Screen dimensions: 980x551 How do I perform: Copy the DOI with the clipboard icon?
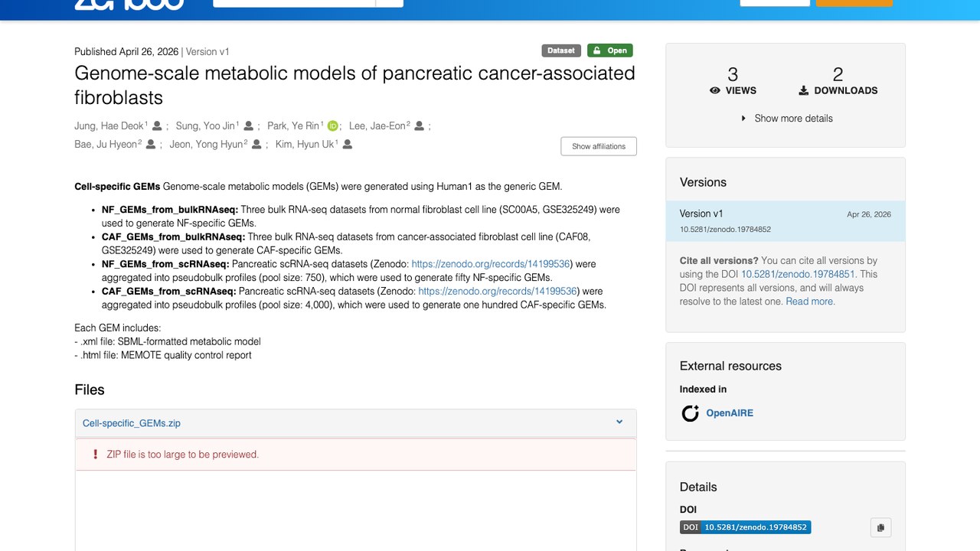(880, 527)
